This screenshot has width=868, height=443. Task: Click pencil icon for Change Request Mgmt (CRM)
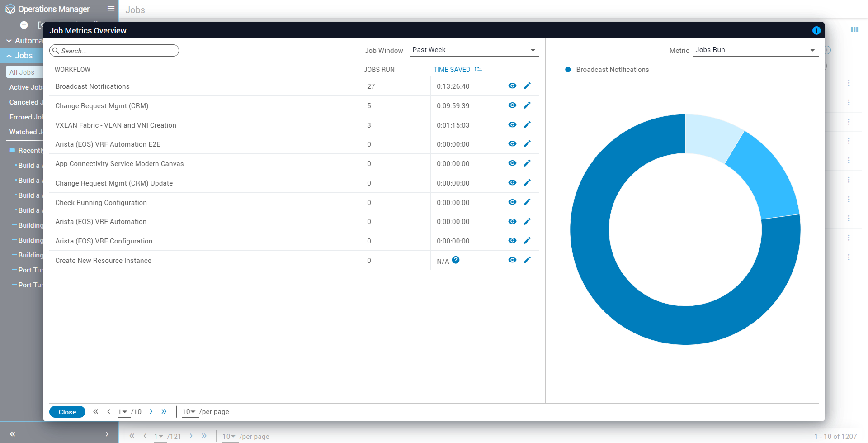pyautogui.click(x=527, y=105)
